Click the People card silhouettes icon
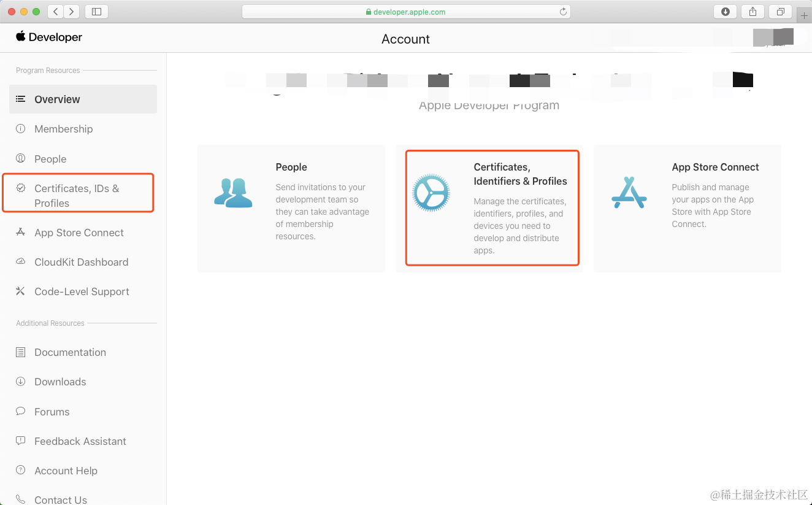 tap(233, 193)
